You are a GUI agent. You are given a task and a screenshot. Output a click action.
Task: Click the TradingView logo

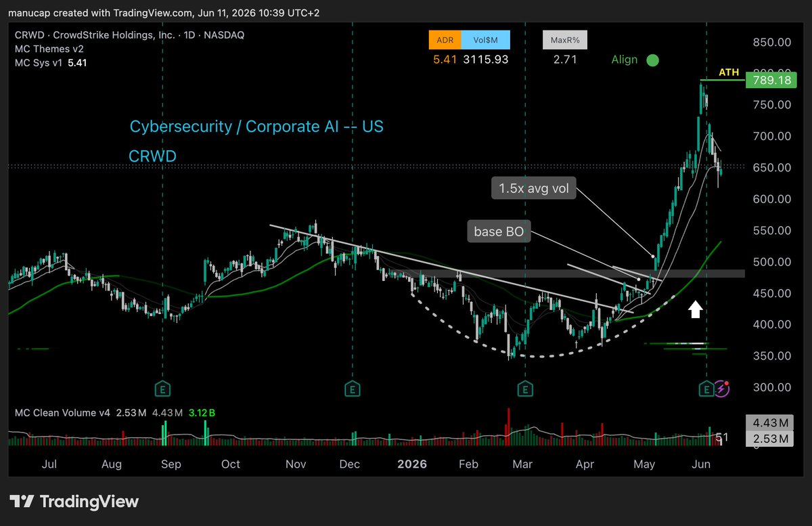click(74, 502)
